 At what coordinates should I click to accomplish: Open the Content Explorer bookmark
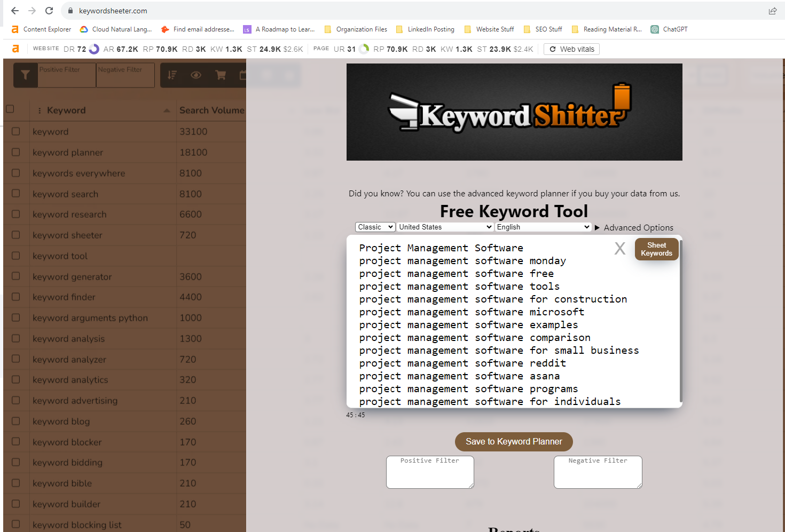click(x=42, y=29)
